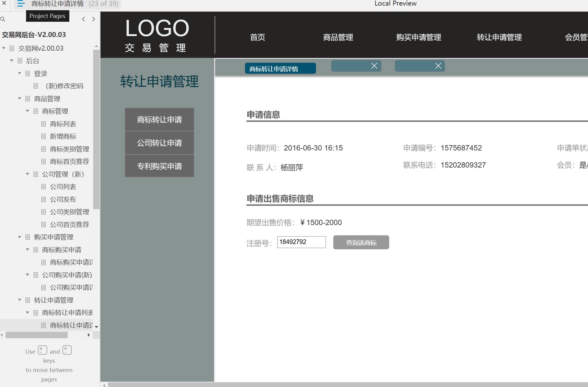The height and width of the screenshot is (387, 588).
Task: Switch to 商标转让申请详情 tab
Action: tap(280, 68)
